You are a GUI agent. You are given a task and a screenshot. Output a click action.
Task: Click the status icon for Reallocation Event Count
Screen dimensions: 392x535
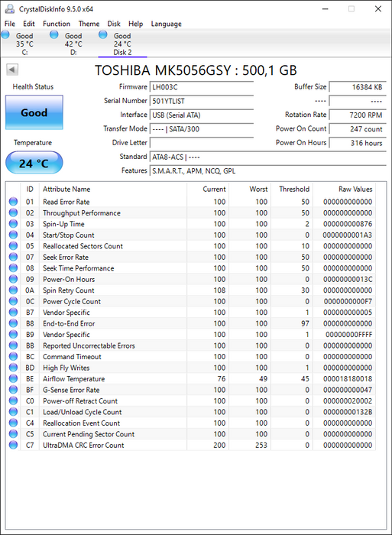[x=13, y=423]
